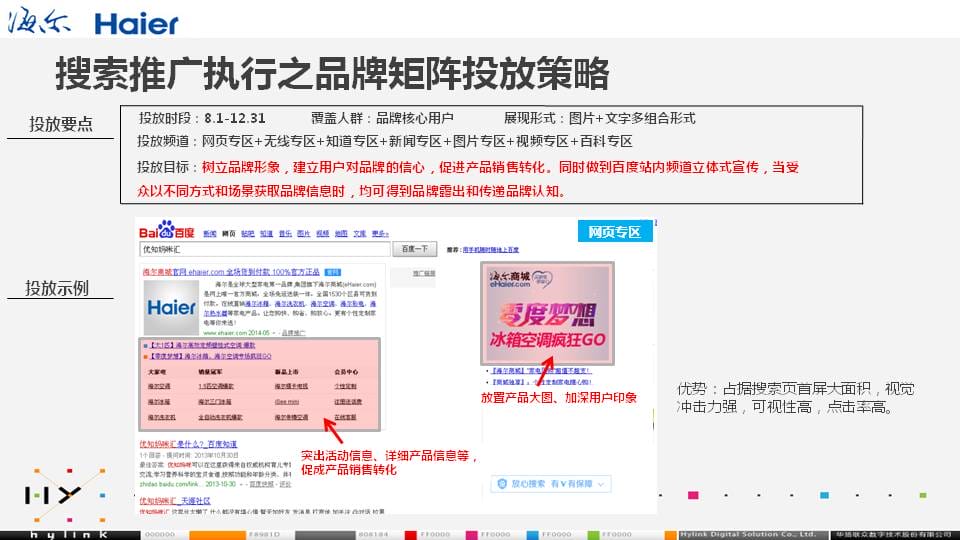Click the 投放示例 section label
The height and width of the screenshot is (540, 960).
pyautogui.click(x=57, y=288)
